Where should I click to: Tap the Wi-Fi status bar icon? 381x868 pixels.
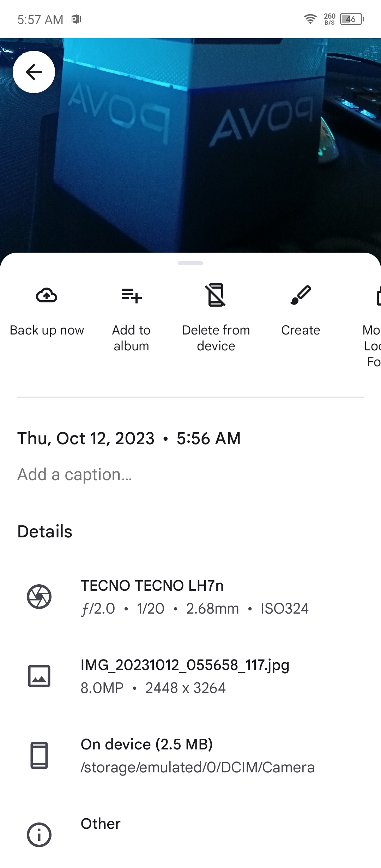(310, 19)
